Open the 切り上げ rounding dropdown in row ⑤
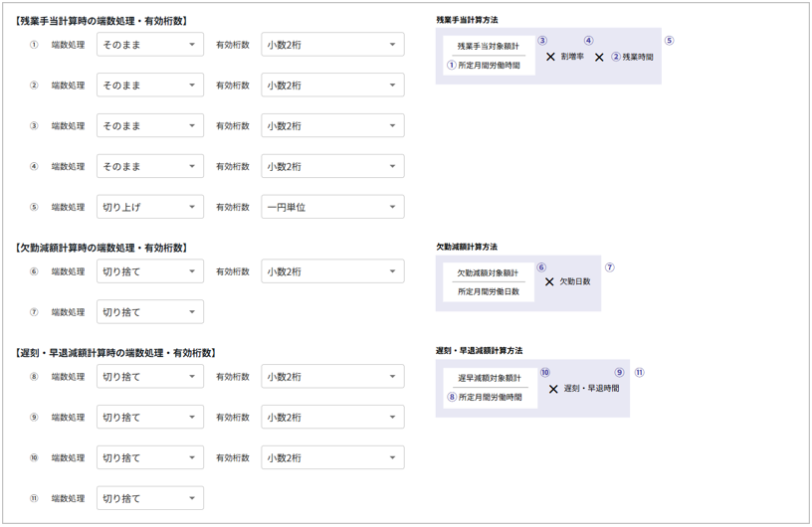The height and width of the screenshot is (527, 812). (150, 207)
